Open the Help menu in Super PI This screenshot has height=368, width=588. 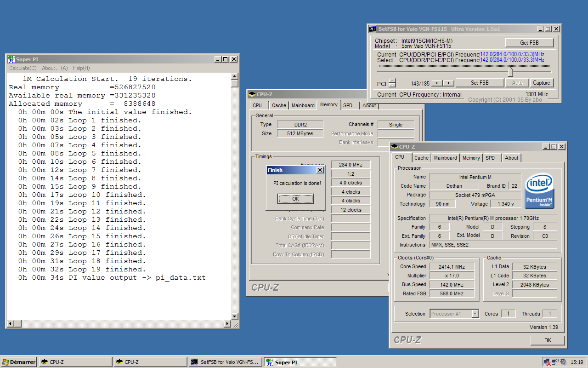[81, 68]
